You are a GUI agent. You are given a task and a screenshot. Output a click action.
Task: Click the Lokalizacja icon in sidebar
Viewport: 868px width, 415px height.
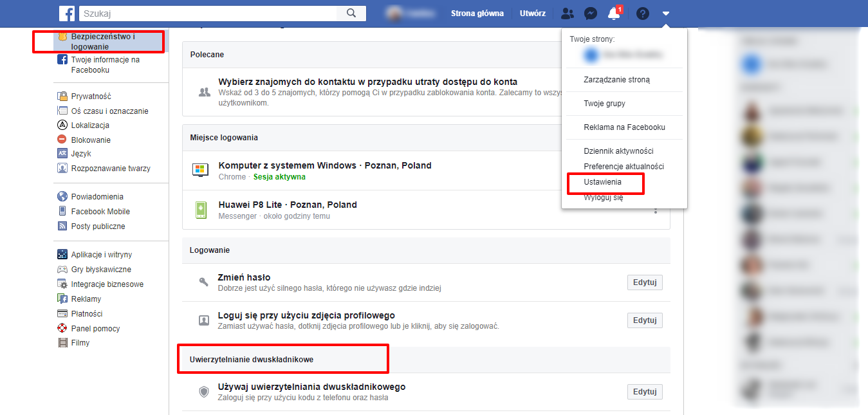62,125
